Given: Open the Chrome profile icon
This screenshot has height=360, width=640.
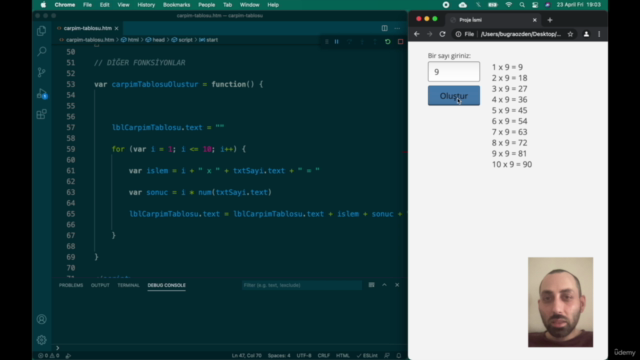Looking at the screenshot, I should click(x=586, y=34).
